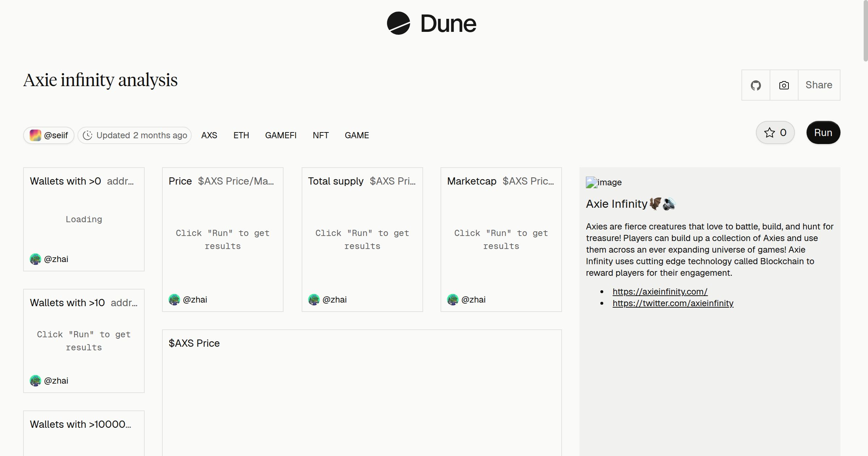Click the page vertical scrollbar
868x456 pixels.
point(865,31)
